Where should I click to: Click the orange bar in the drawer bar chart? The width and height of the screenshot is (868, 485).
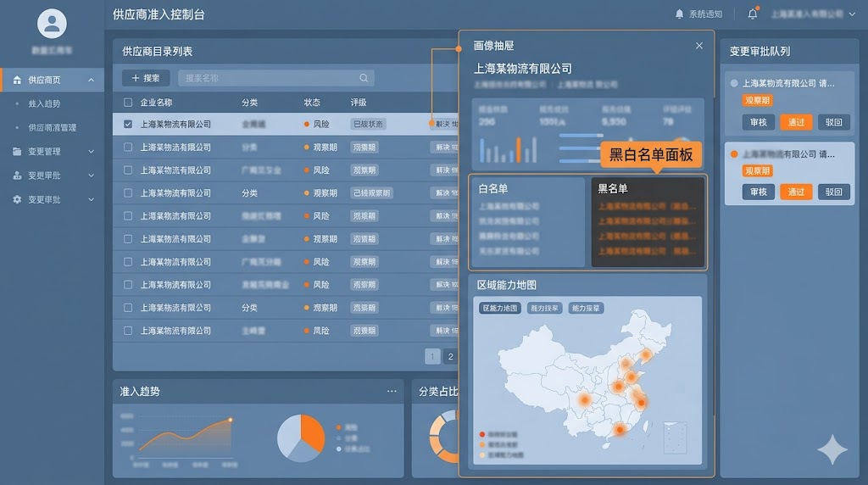[x=519, y=149]
